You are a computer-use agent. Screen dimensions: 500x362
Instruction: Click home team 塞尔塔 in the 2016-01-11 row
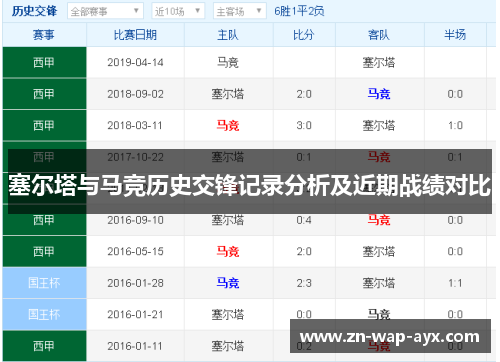click(x=228, y=346)
